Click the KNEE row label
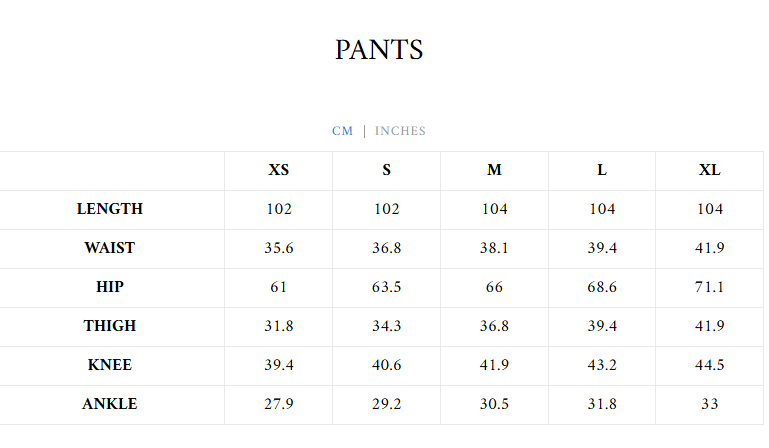This screenshot has width=769, height=448. click(110, 365)
